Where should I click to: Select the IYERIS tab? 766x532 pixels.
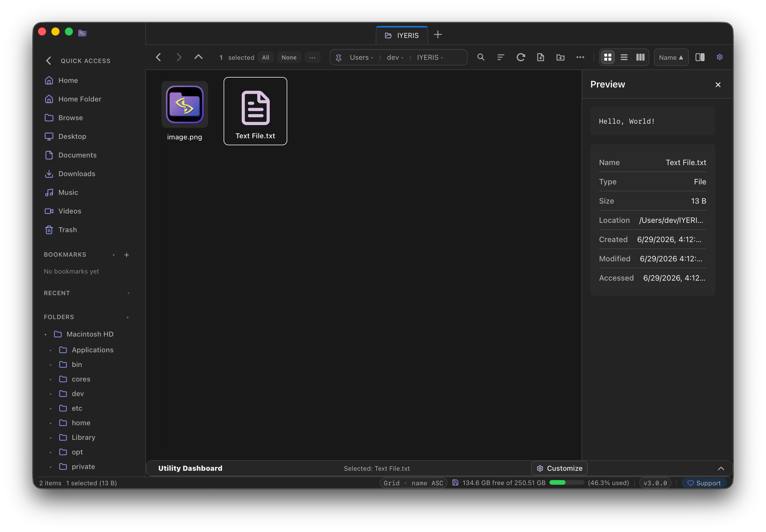[402, 35]
